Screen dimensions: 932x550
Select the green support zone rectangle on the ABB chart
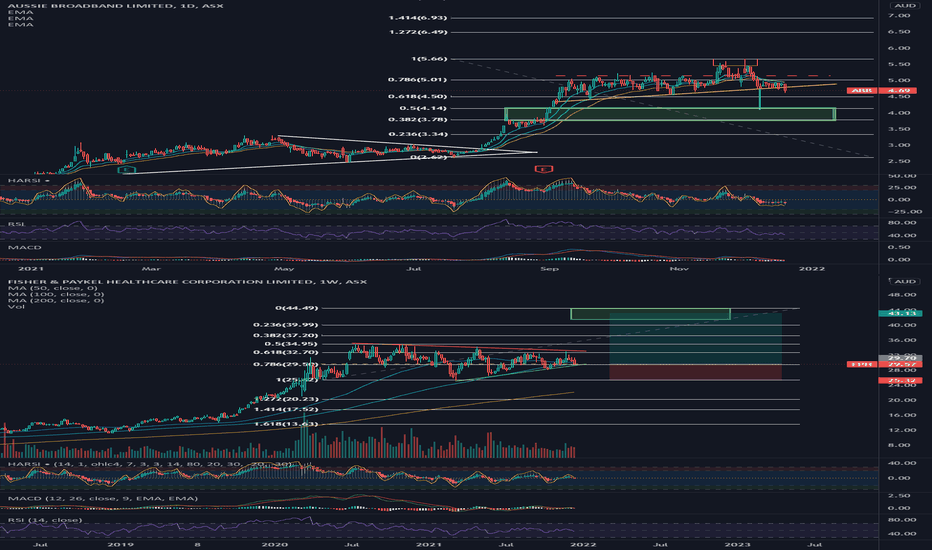[x=670, y=114]
